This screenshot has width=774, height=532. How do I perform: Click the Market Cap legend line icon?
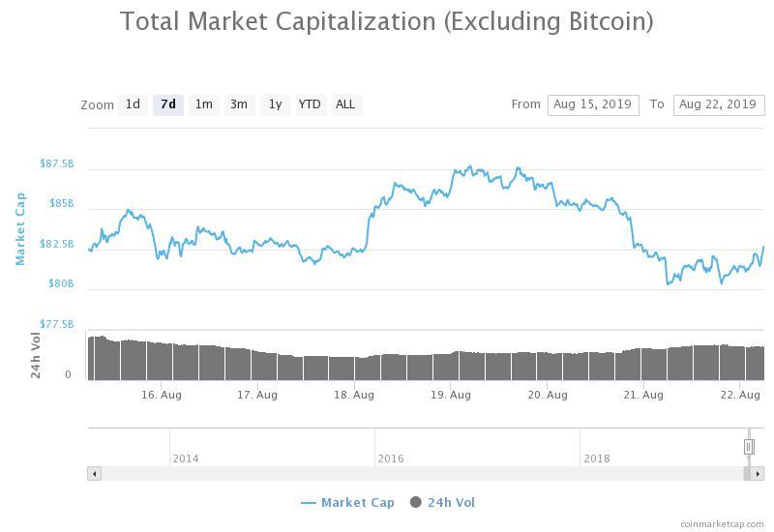coord(309,503)
